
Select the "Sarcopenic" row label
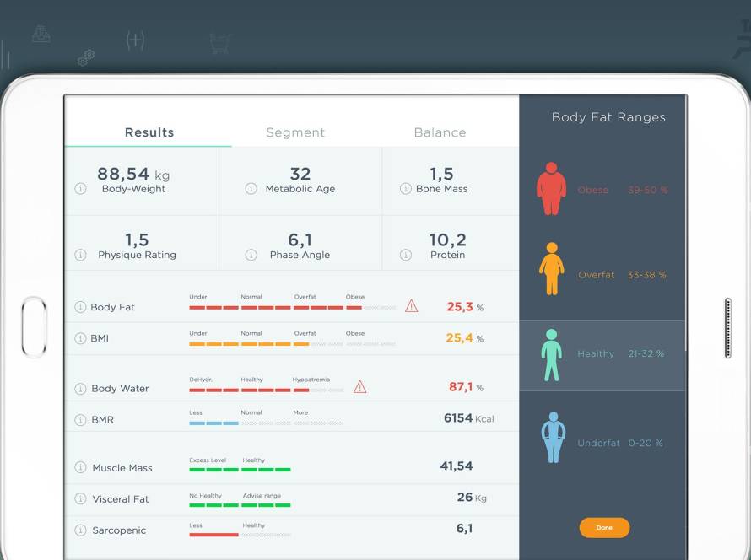pos(119,530)
